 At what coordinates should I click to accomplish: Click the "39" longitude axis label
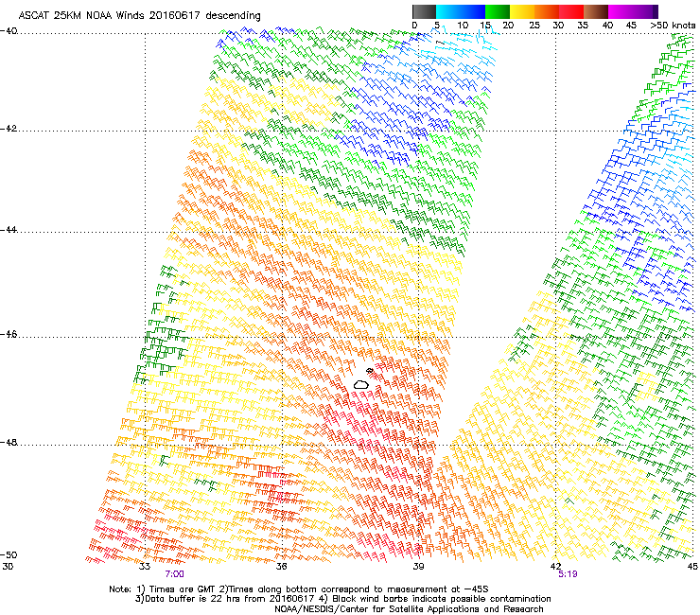pyautogui.click(x=418, y=567)
